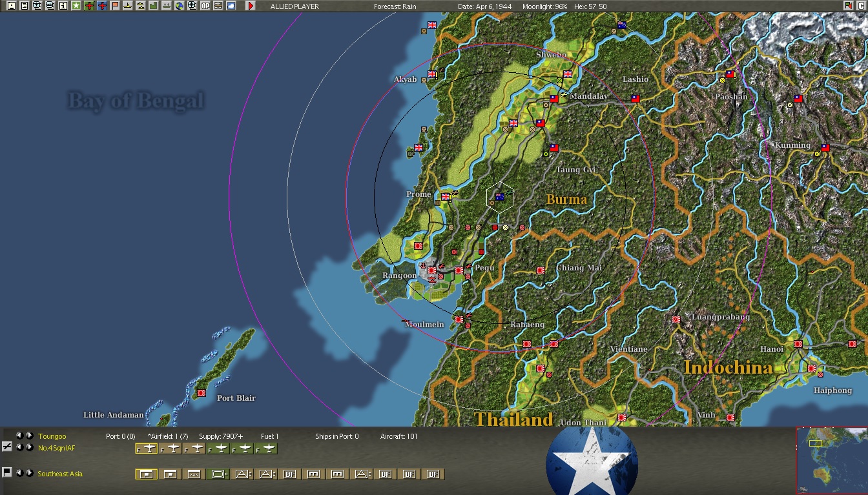Click the crosshair globe toolbar icon
This screenshot has height=495, width=868.
[192, 6]
